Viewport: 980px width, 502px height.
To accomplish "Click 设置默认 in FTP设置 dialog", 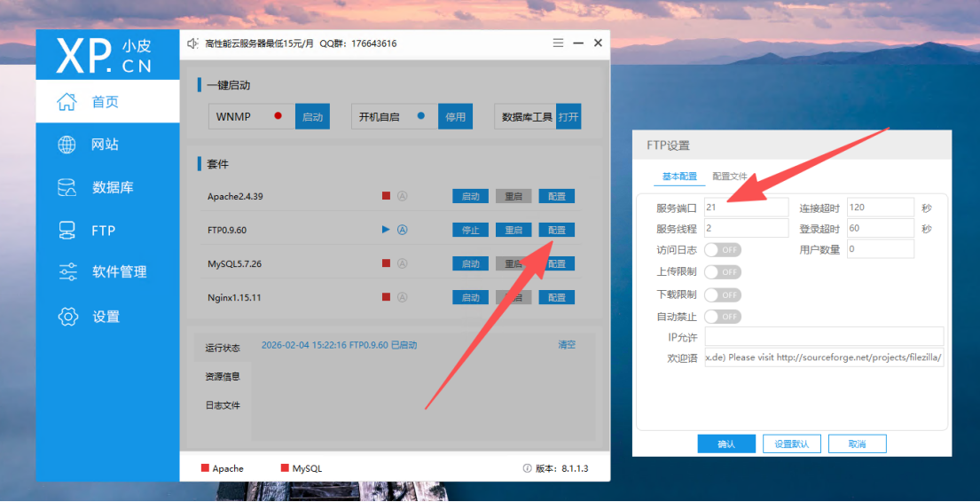I will pos(792,443).
